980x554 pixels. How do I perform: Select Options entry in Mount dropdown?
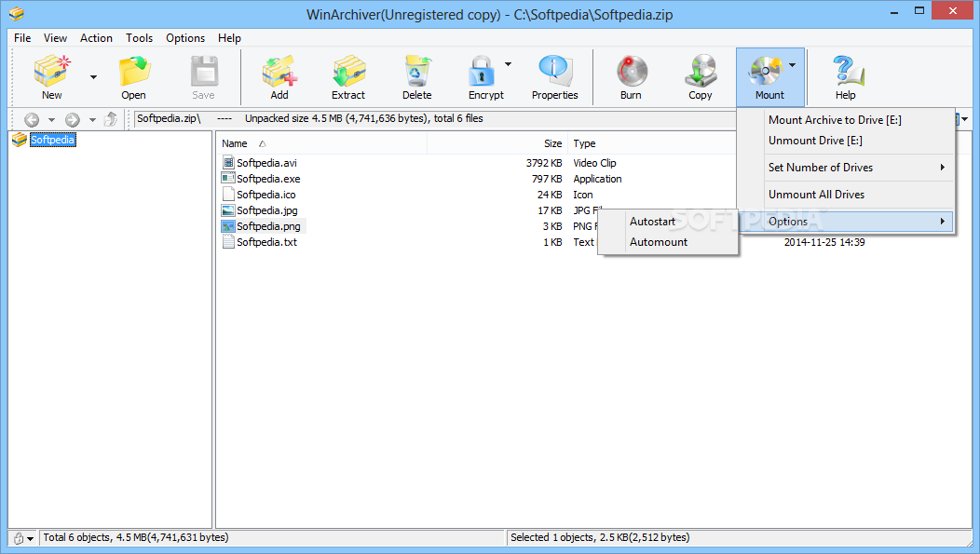[x=846, y=222]
